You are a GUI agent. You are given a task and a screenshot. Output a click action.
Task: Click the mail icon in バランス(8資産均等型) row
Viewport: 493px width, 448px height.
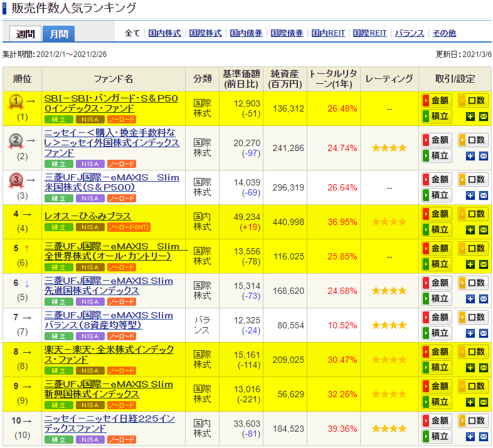click(x=483, y=333)
